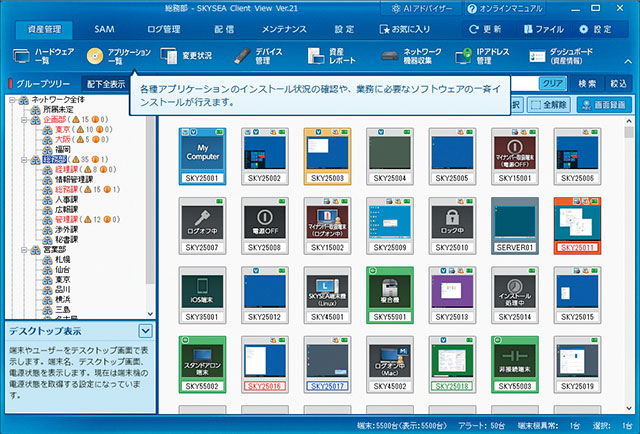Switch to the ログ管理 tab
Viewport: 640px width, 434px height.
[x=165, y=30]
